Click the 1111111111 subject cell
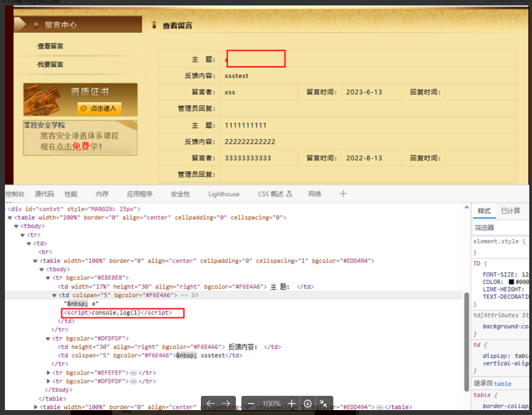This screenshot has height=415, width=532. (368, 125)
